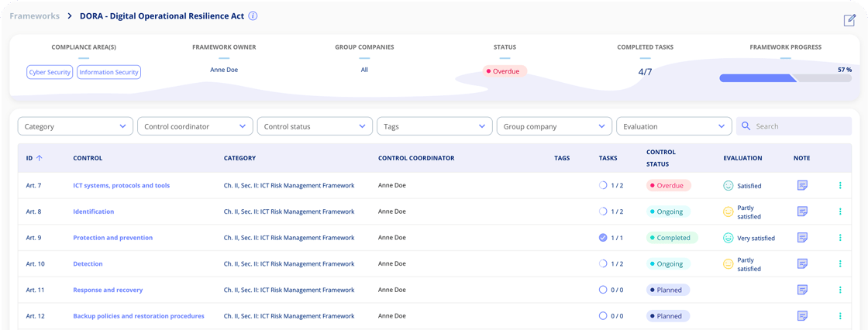Open the three-dot menu for Art. 11
The image size is (868, 330).
(x=840, y=290)
